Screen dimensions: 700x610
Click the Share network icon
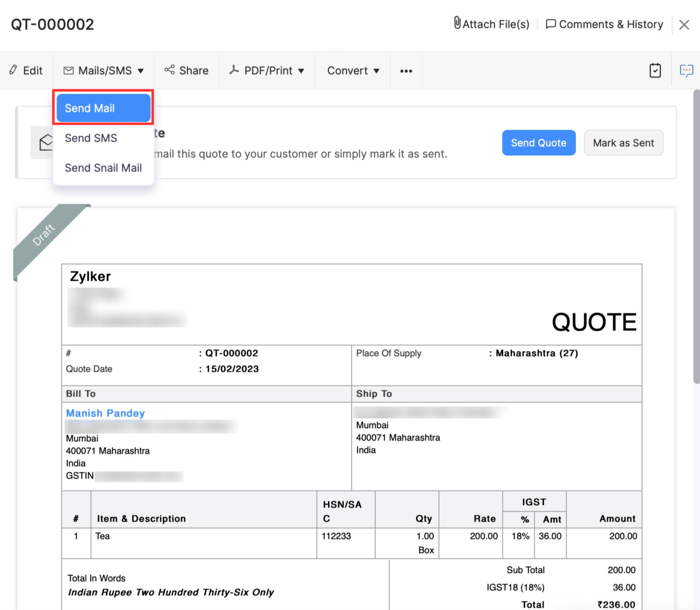pyautogui.click(x=170, y=70)
